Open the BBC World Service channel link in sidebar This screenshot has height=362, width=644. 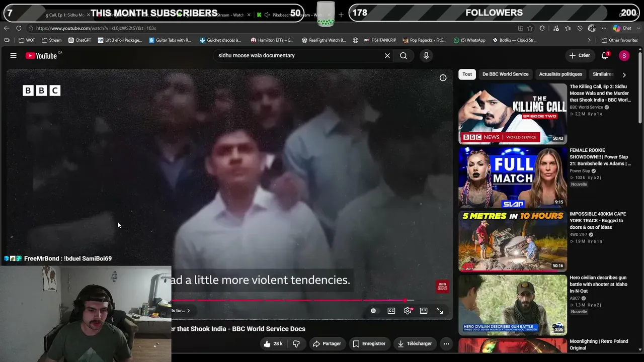(x=586, y=108)
